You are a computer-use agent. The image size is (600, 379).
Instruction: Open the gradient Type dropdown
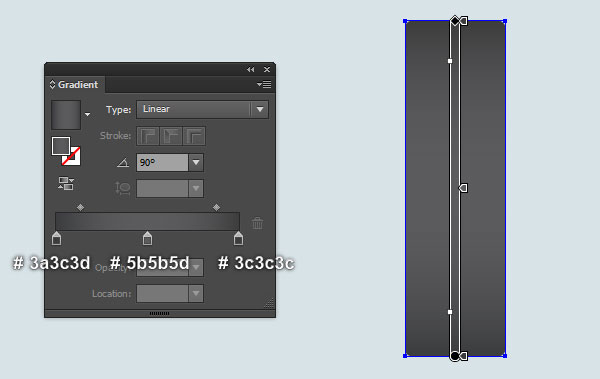[202, 109]
